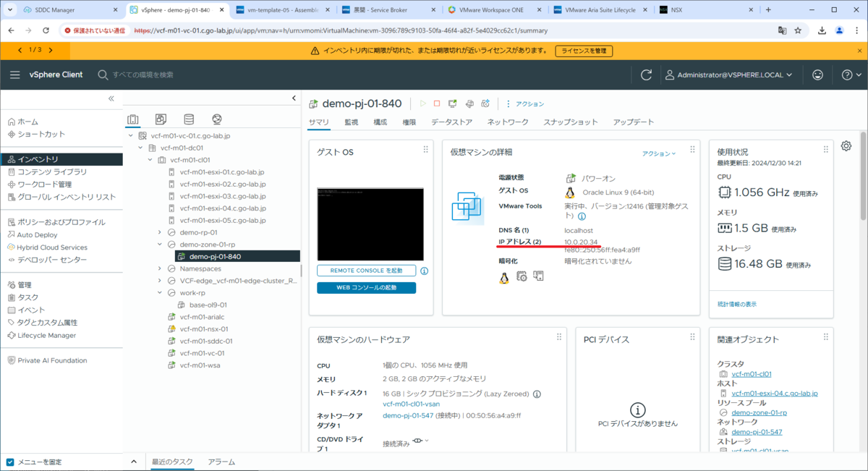Click 統計情報の表示 link
Screen dimensions: 868x471
coord(737,304)
